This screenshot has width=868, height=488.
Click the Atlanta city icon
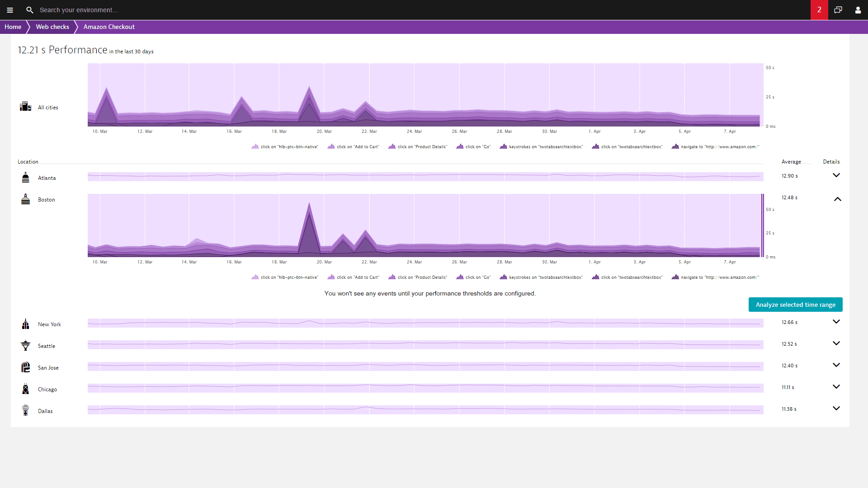26,177
